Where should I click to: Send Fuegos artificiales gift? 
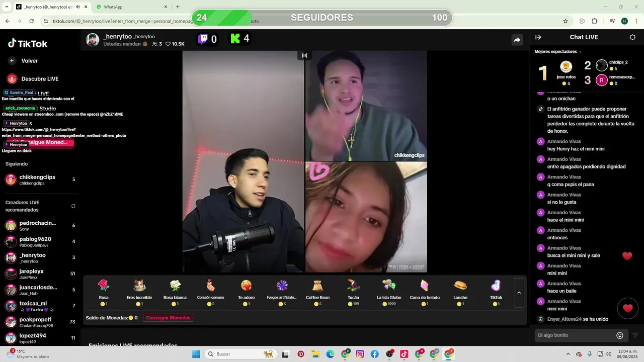point(282,292)
